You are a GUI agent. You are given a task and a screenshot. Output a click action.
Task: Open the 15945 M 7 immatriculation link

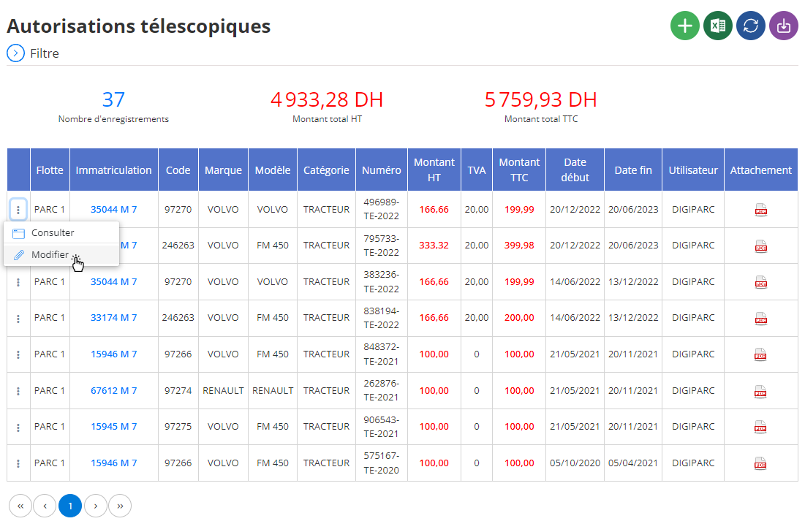coord(113,426)
